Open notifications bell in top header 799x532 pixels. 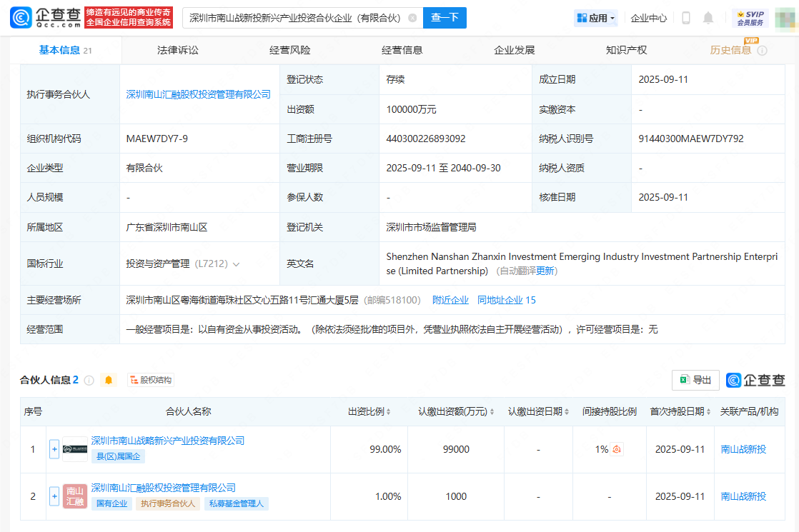click(708, 18)
